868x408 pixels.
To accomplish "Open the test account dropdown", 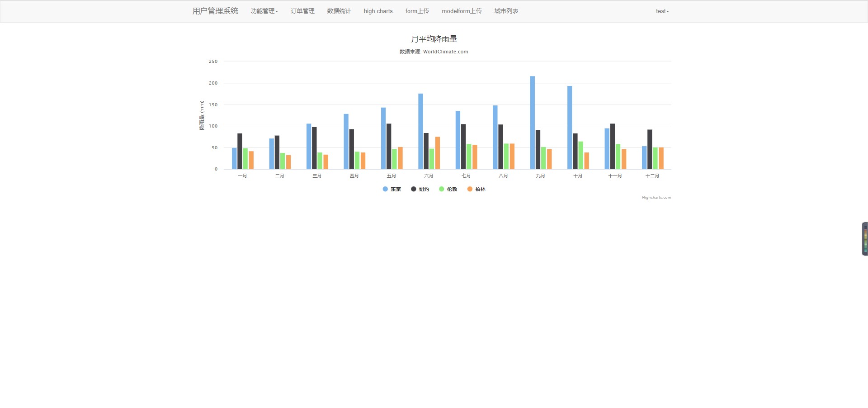I will pyautogui.click(x=661, y=11).
